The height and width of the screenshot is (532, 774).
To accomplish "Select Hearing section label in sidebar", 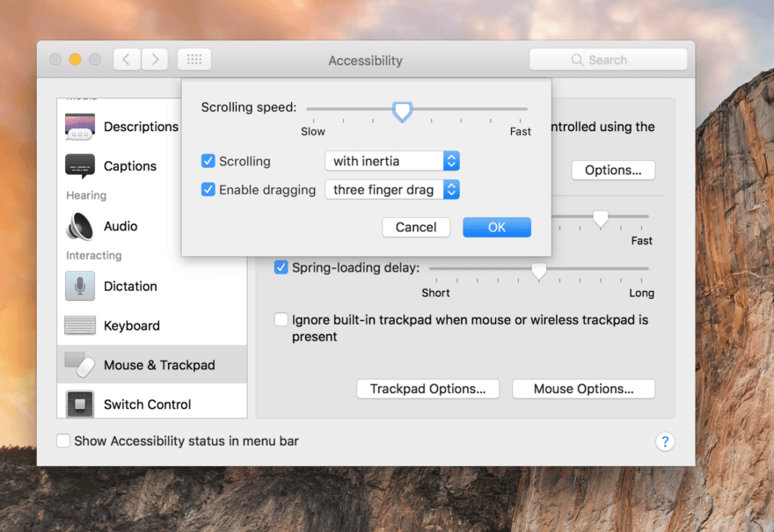I will tap(85, 195).
